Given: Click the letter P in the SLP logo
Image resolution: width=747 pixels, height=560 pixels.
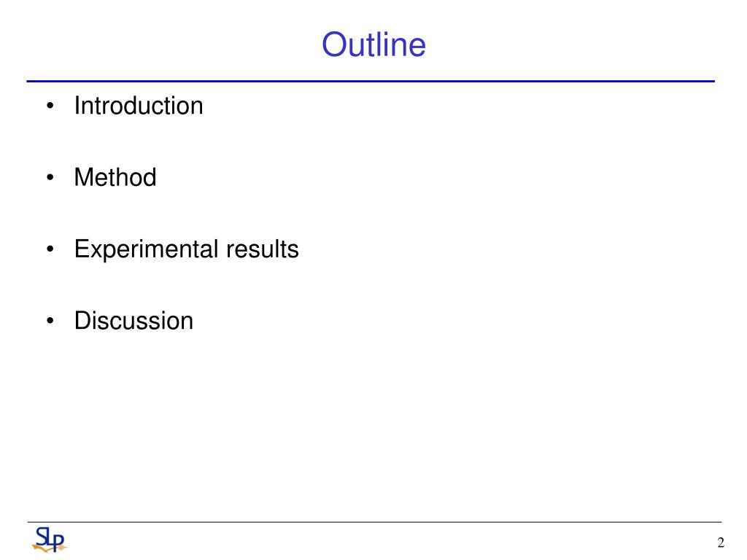Looking at the screenshot, I should [58, 543].
